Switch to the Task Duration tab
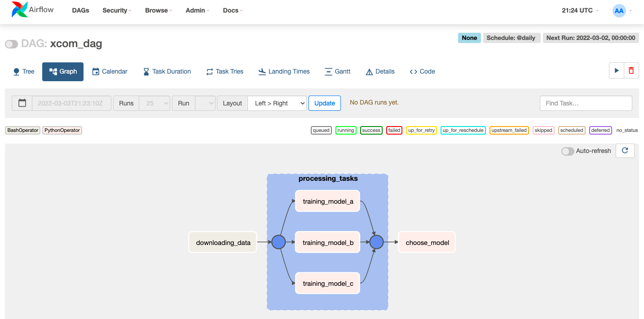The width and height of the screenshot is (644, 319). (x=167, y=71)
